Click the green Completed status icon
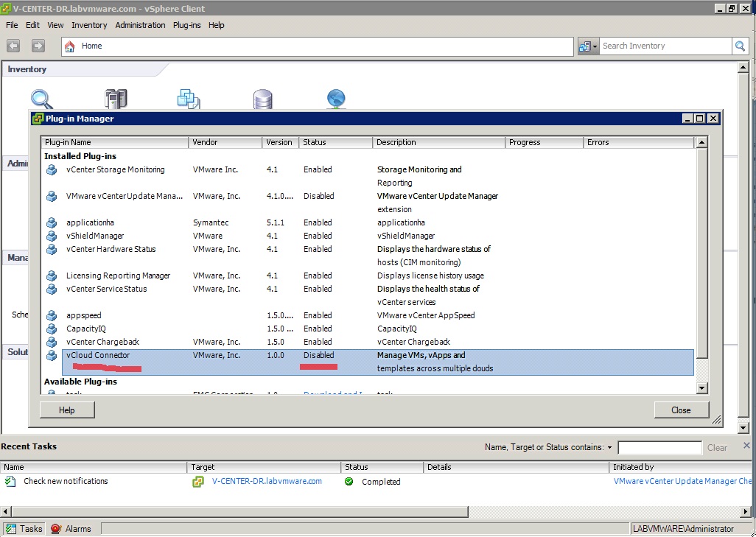Image resolution: width=756 pixels, height=537 pixels. click(349, 481)
